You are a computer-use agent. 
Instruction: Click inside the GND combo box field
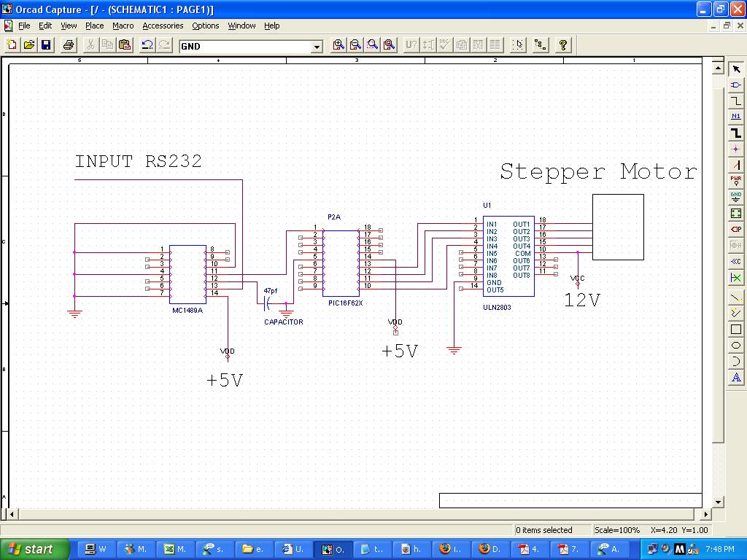tap(245, 47)
